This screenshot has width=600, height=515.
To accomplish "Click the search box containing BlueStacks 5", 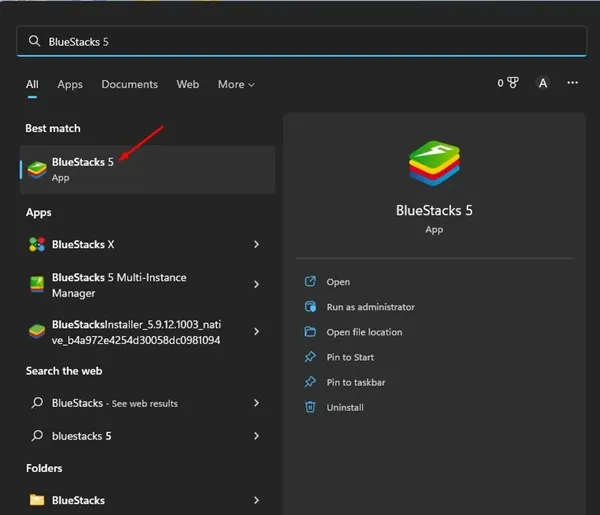I will click(300, 41).
